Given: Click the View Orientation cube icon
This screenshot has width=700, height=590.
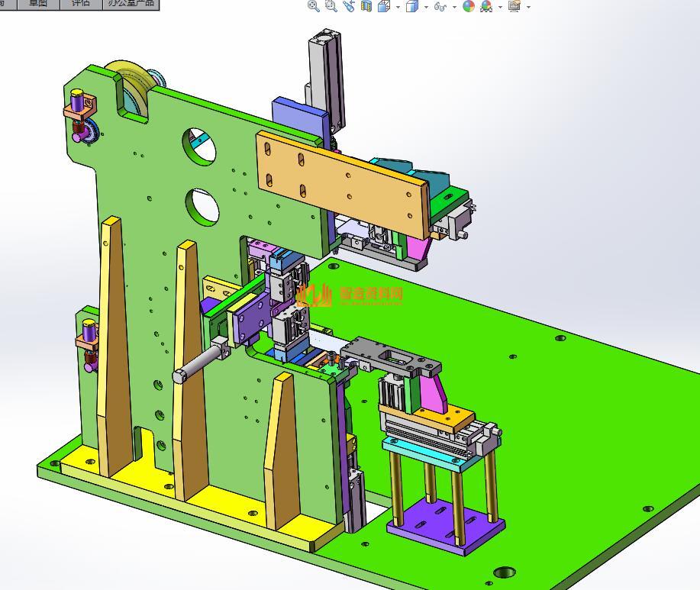Looking at the screenshot, I should click(x=383, y=6).
